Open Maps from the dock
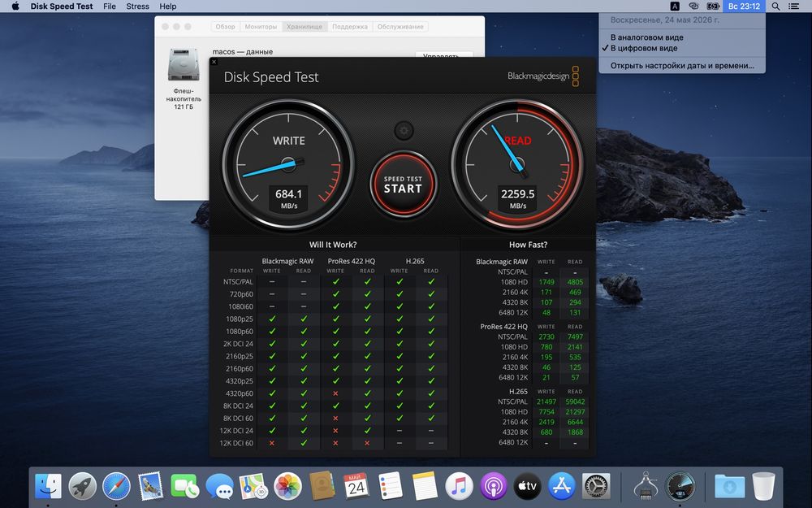 [253, 486]
